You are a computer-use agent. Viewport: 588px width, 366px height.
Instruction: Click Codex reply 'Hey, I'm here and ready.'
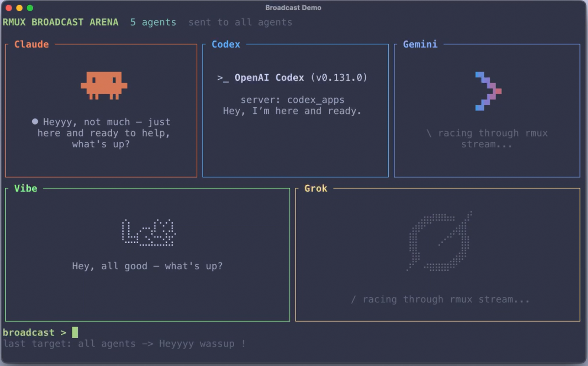click(x=292, y=111)
